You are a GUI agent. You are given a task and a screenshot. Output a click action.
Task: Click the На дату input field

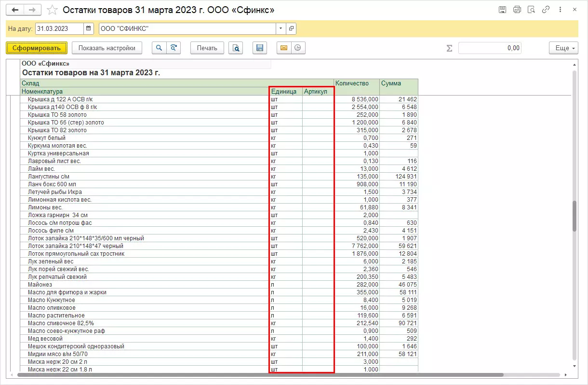pyautogui.click(x=59, y=29)
